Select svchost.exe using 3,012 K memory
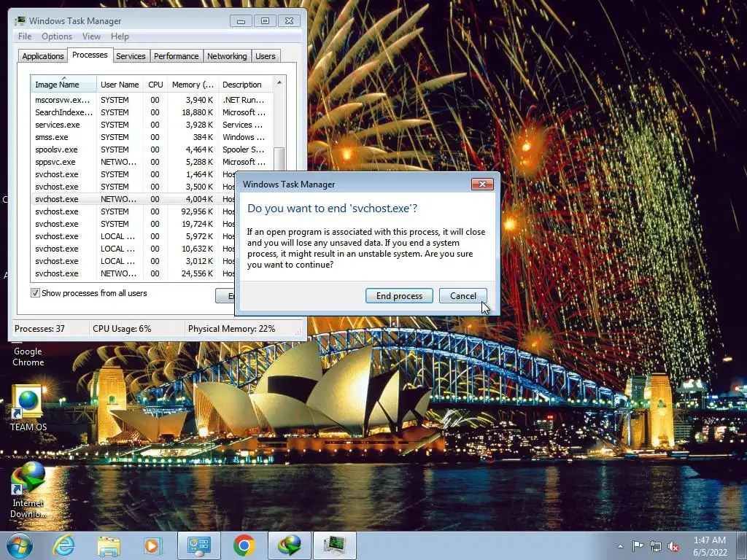Image resolution: width=747 pixels, height=560 pixels. point(133,261)
